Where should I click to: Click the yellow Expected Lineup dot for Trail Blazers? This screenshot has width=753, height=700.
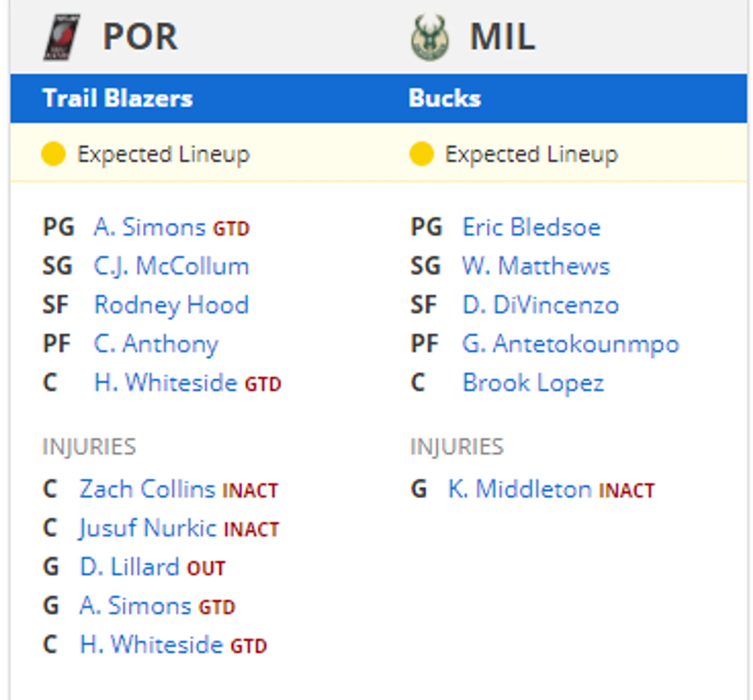53,154
